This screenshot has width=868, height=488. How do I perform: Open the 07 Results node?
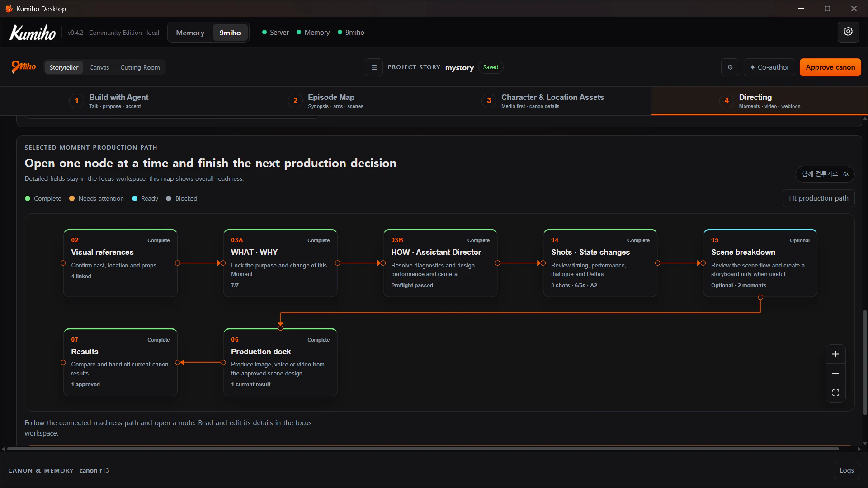click(x=120, y=362)
